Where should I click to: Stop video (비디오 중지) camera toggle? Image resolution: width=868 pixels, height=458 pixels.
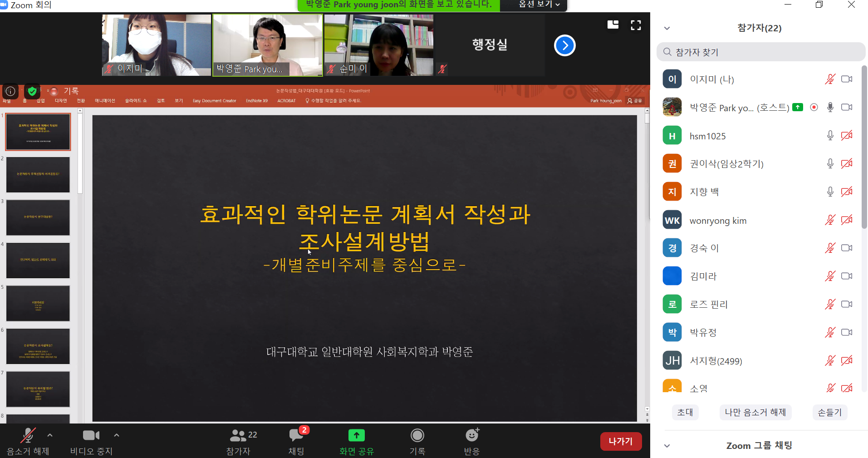pyautogui.click(x=91, y=436)
